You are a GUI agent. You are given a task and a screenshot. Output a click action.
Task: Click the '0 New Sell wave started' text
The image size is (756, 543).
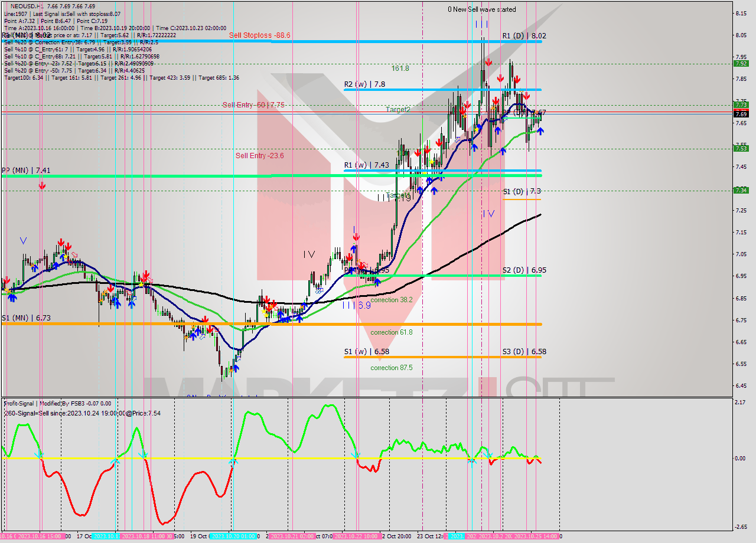481,9
